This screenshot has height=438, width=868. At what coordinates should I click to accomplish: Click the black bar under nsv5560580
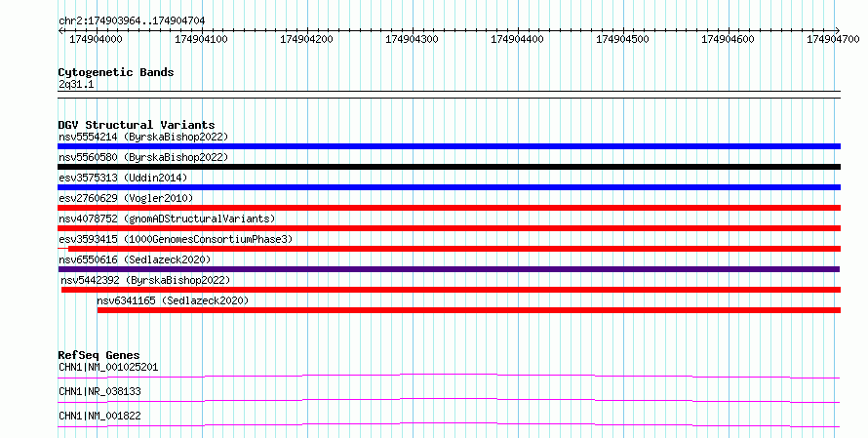(x=449, y=167)
